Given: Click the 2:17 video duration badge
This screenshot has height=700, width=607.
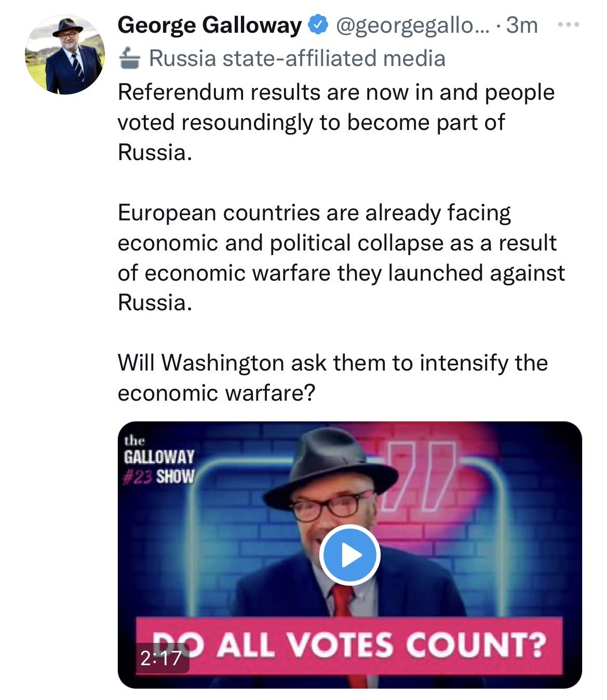Looking at the screenshot, I should point(161,658).
